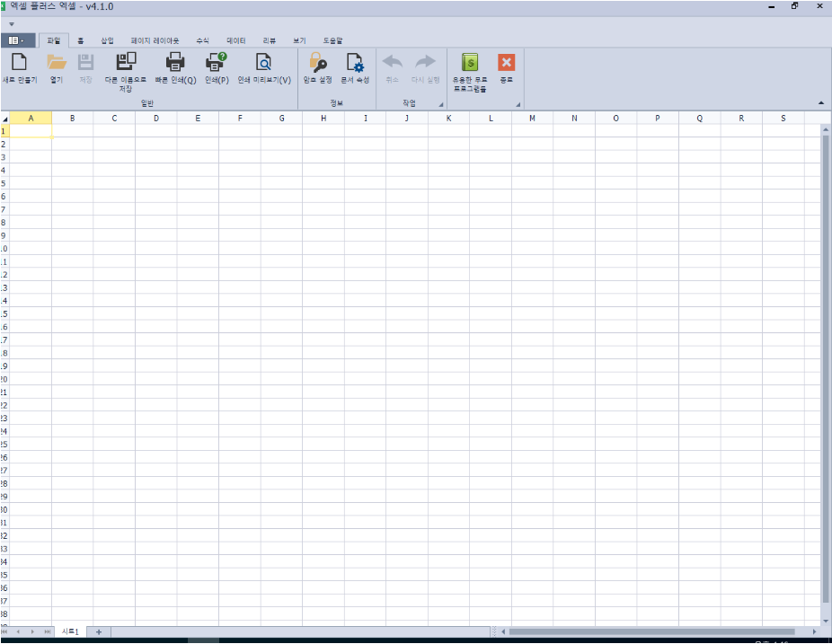Image resolution: width=832 pixels, height=644 pixels.
Task: Open the 데이터 tab
Action: (x=236, y=40)
